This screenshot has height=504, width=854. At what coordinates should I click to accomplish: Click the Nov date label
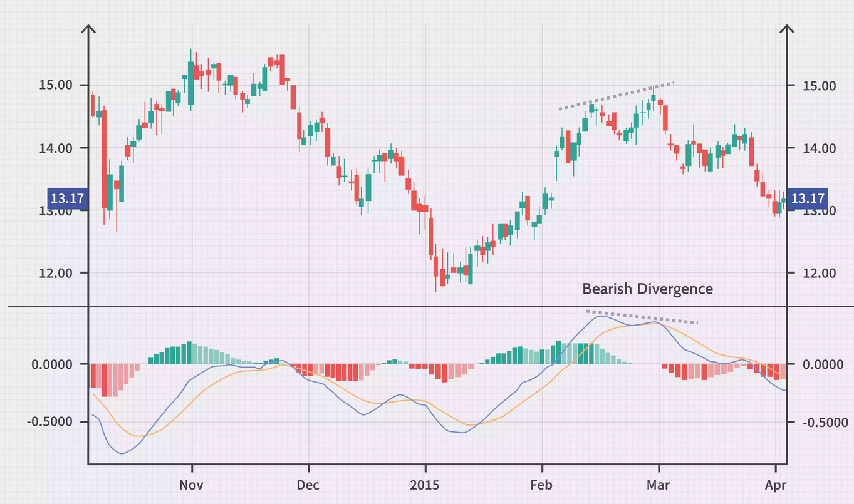click(x=191, y=485)
